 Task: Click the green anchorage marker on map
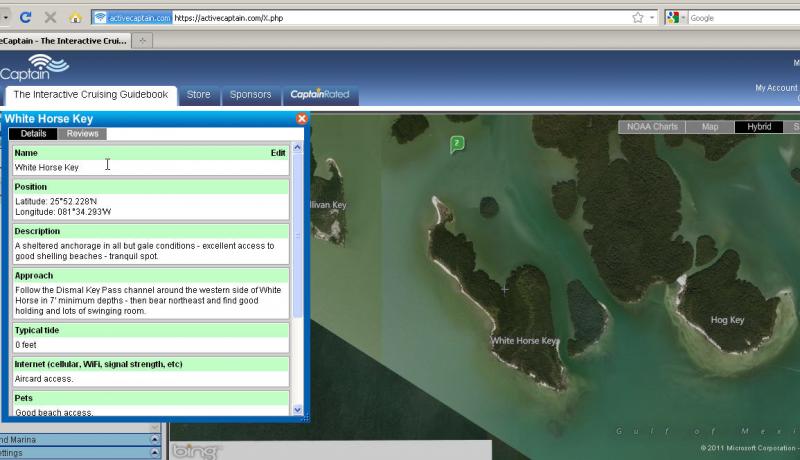click(x=457, y=145)
